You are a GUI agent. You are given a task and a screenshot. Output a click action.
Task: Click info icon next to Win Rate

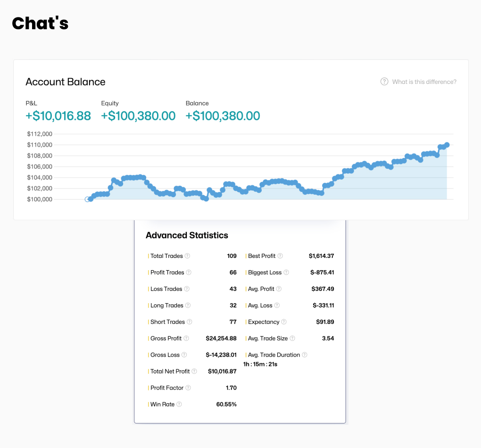179,405
